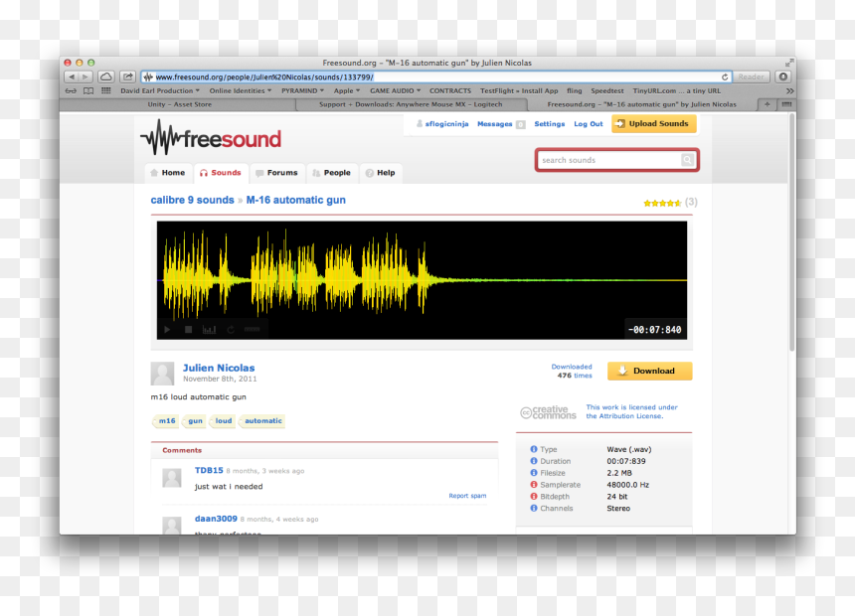This screenshot has height=616, width=855.
Task: Rate the sound using the star rating
Action: pyautogui.click(x=662, y=203)
